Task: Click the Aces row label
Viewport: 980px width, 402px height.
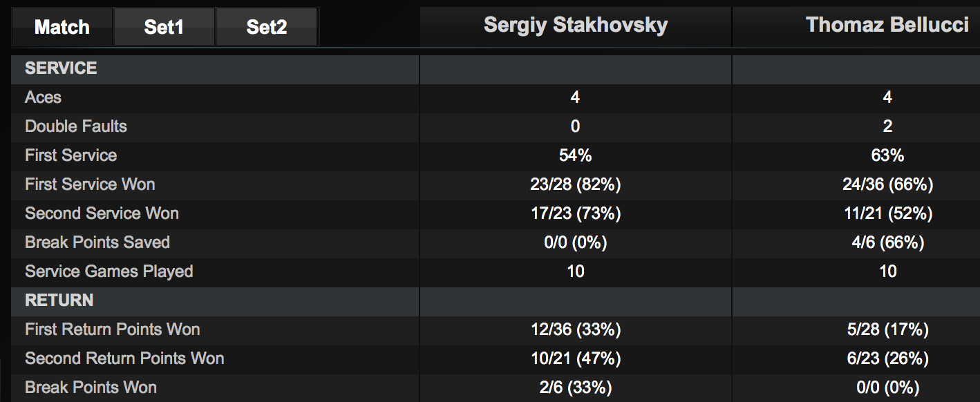Action: 43,97
